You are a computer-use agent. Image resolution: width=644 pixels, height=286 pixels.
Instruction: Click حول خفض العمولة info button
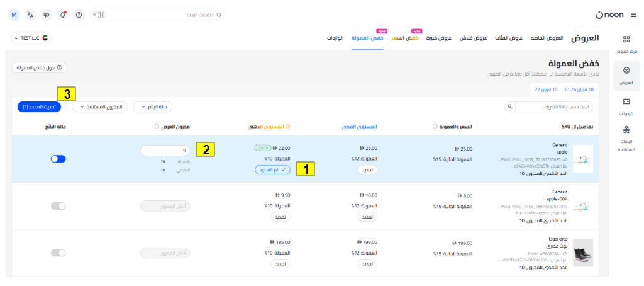click(x=40, y=67)
